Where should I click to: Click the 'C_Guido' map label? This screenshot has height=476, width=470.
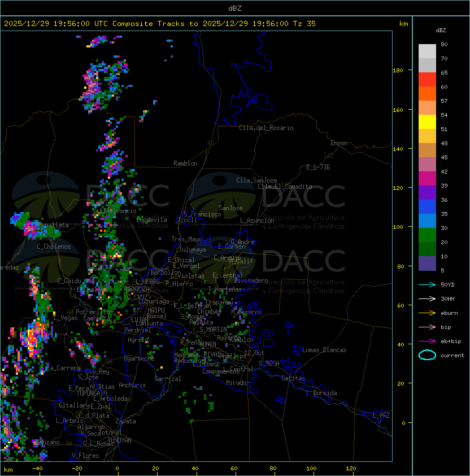pos(69,281)
